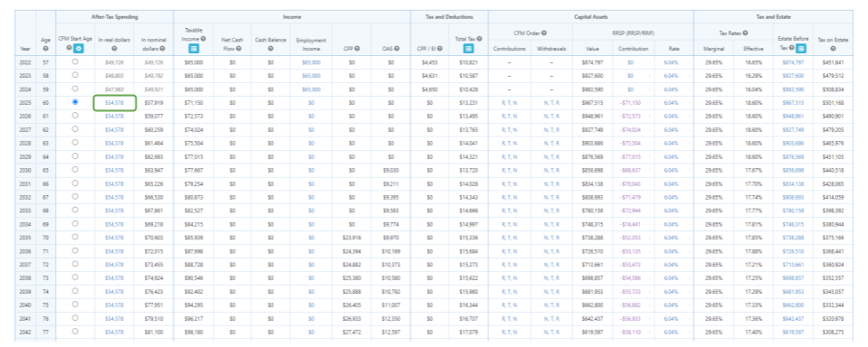Open $65,000 employment income link for 2024
This screenshot has width=868, height=347.
pos(310,89)
